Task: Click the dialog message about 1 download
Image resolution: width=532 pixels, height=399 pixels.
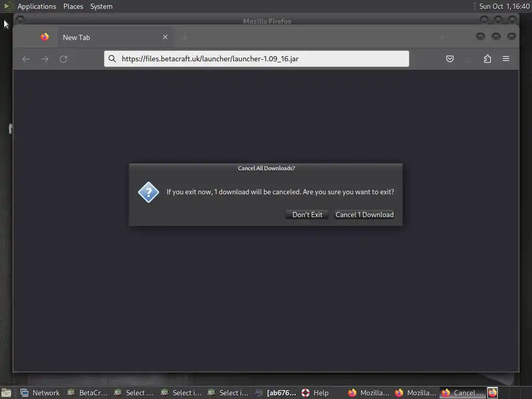Action: click(x=280, y=192)
